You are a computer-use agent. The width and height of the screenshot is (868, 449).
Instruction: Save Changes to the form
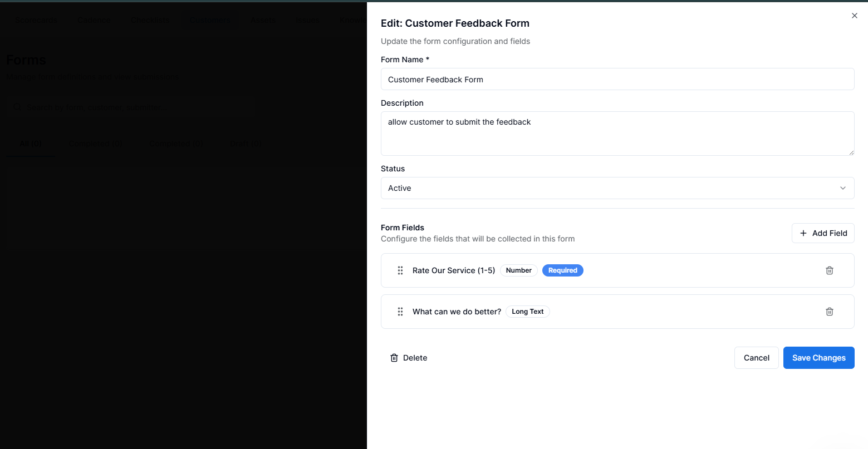[818, 358]
